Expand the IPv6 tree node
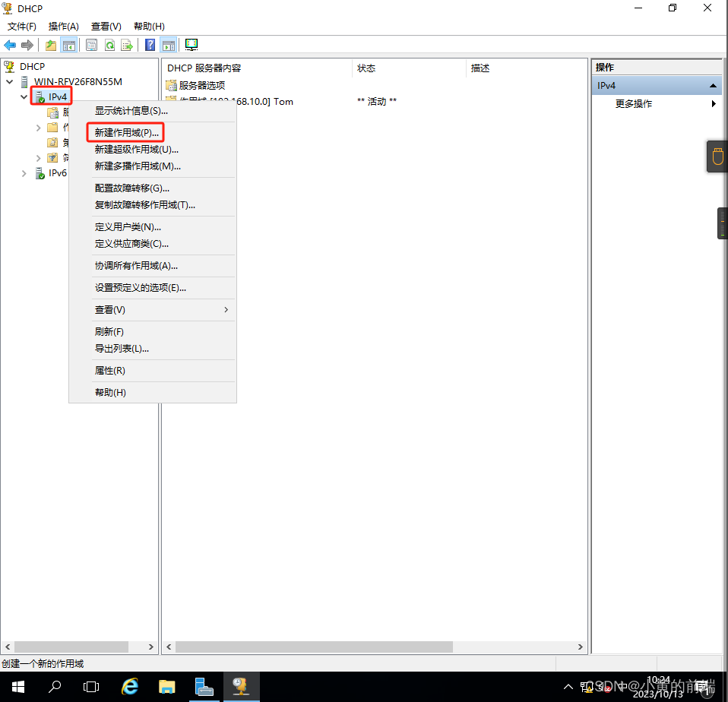728x702 pixels. point(24,173)
